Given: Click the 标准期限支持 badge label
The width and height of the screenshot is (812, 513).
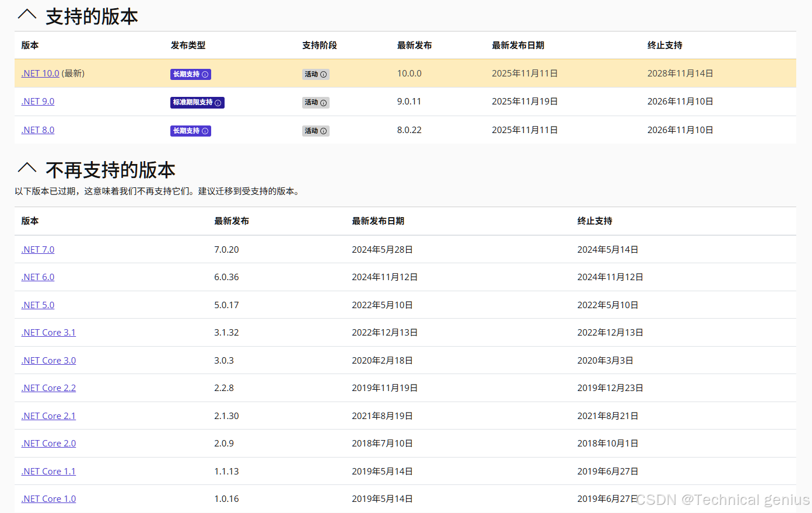Looking at the screenshot, I should tap(193, 102).
